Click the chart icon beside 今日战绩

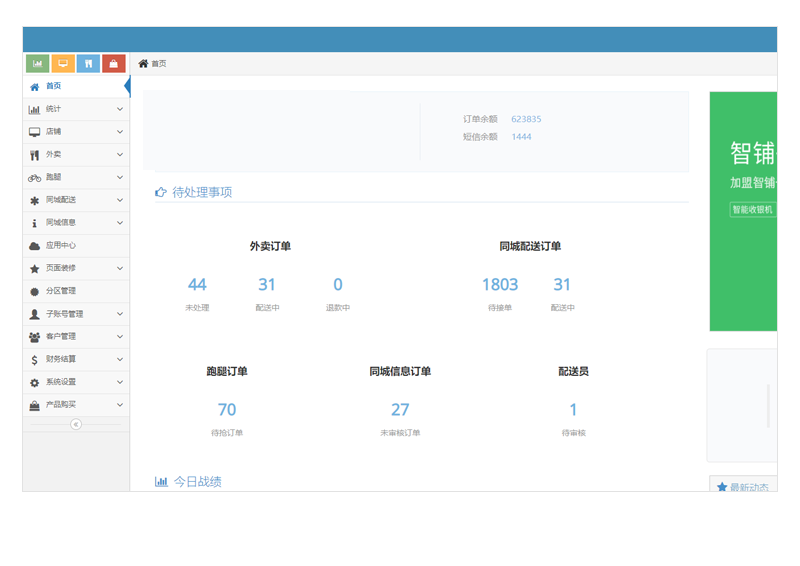click(161, 481)
